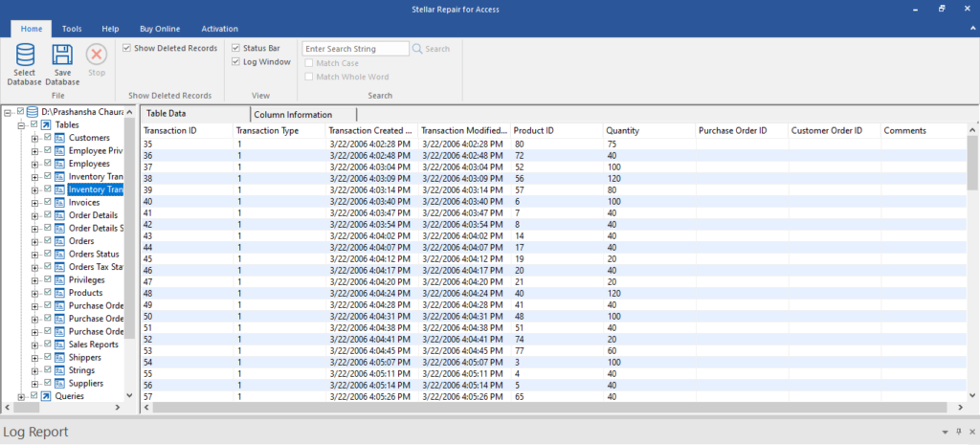The height and width of the screenshot is (445, 980).
Task: Uncheck the Tables node checkbox
Action: coord(33,124)
